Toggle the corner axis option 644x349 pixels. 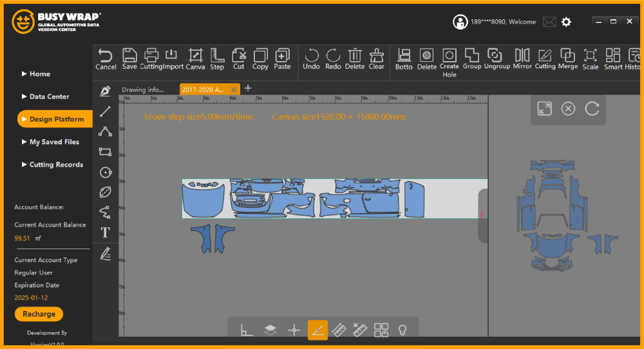247,330
